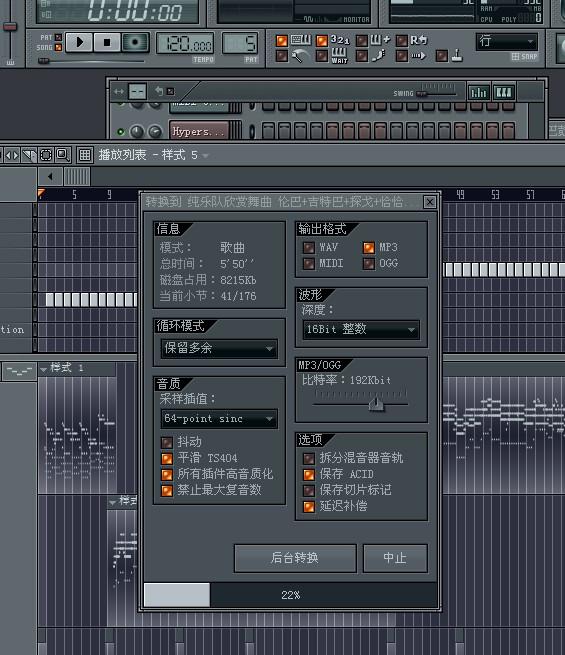Toggle blend recording (piano plus) option

(x=362, y=41)
